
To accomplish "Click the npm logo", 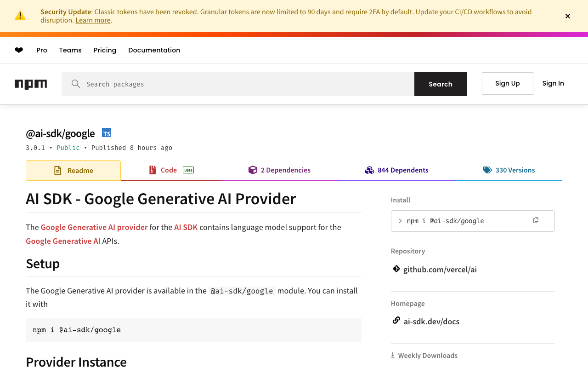I will point(31,84).
